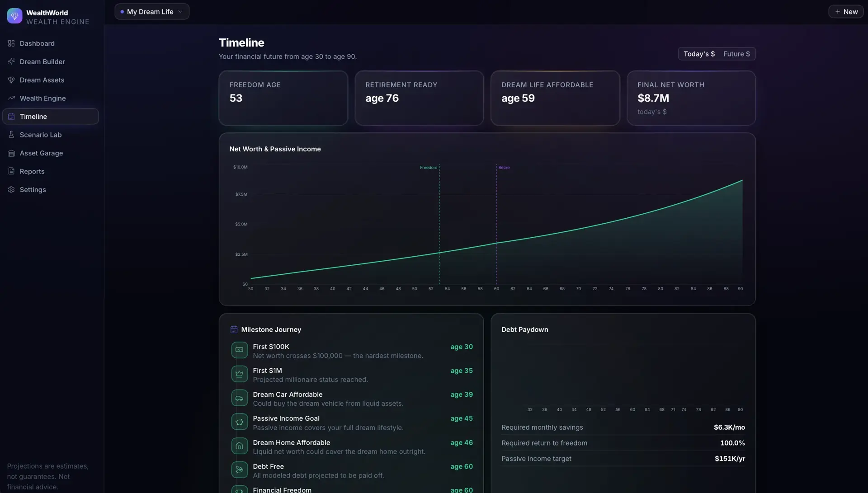868x493 pixels.
Task: Open the Dashboard page
Action: point(50,43)
